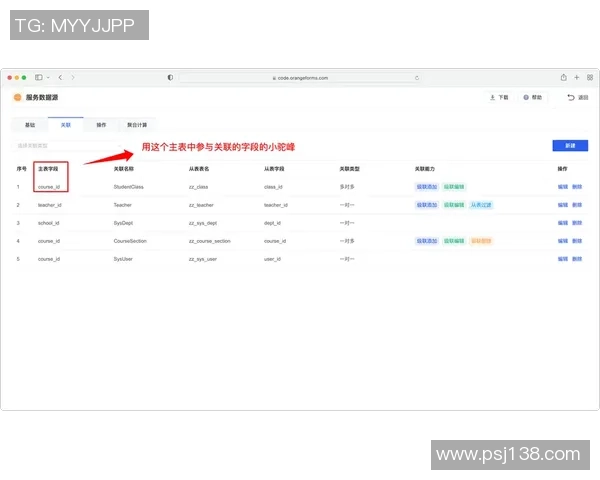Click the code.orangeforms.com address bar
Screen dimensions: 600x480
coord(300,77)
